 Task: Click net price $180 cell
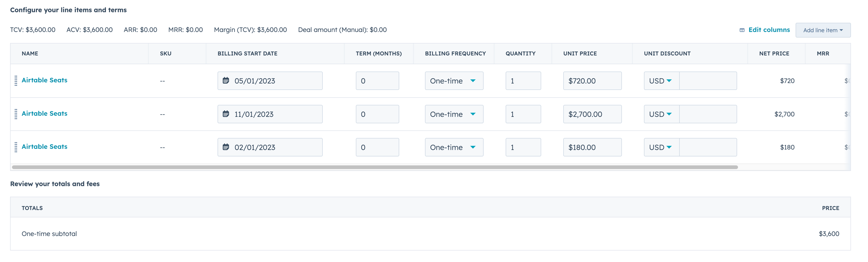pyautogui.click(x=787, y=147)
